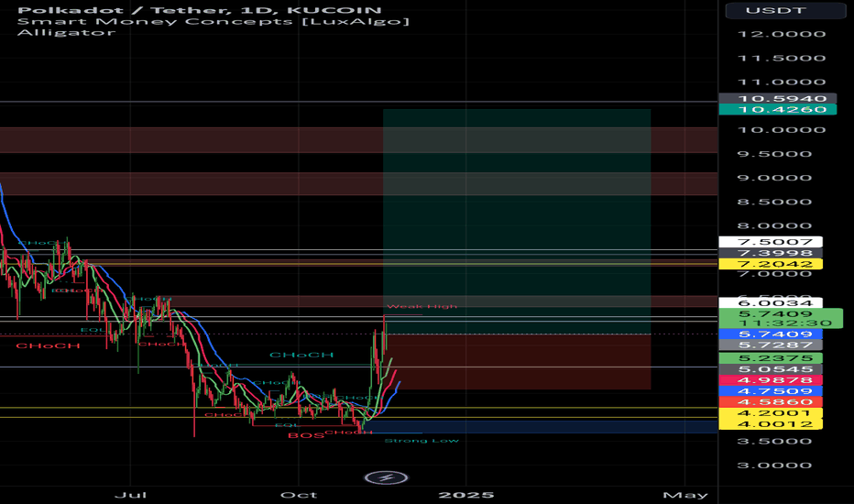Click the green 5.2375 Alligator value label

click(x=771, y=358)
